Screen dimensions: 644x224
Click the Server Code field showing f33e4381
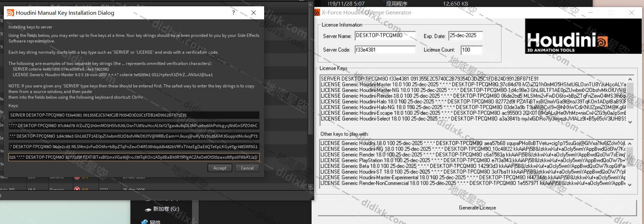click(385, 50)
